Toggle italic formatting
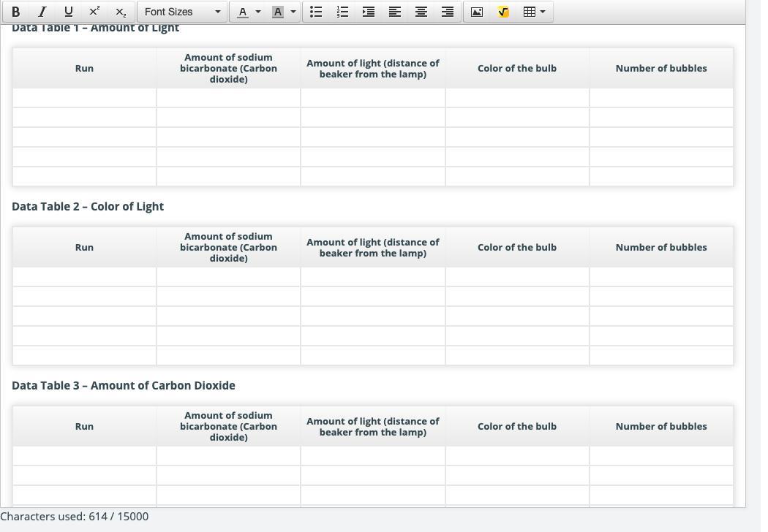Viewport: 768px width, 532px height. (x=42, y=12)
